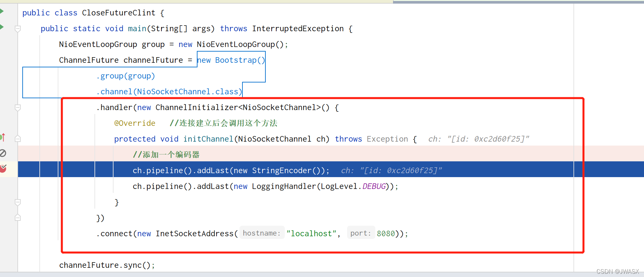Click StringEncoder in addLast call
The image size is (644, 277).
click(281, 171)
